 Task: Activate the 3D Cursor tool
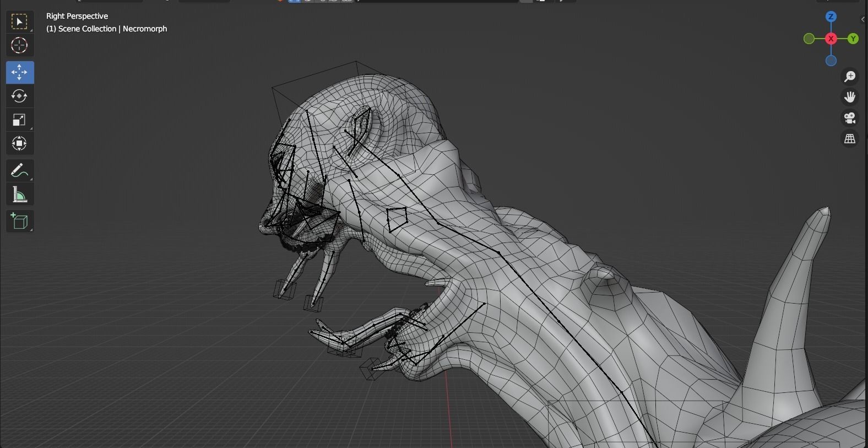point(20,45)
